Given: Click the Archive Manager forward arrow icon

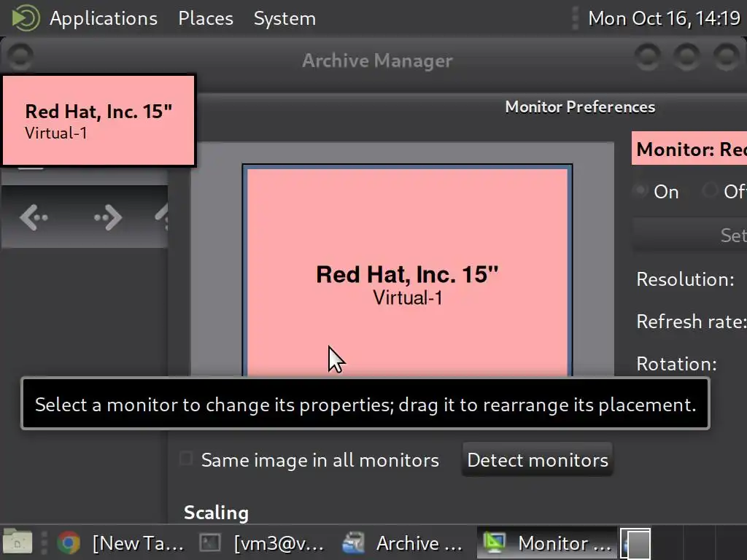Looking at the screenshot, I should click(108, 217).
